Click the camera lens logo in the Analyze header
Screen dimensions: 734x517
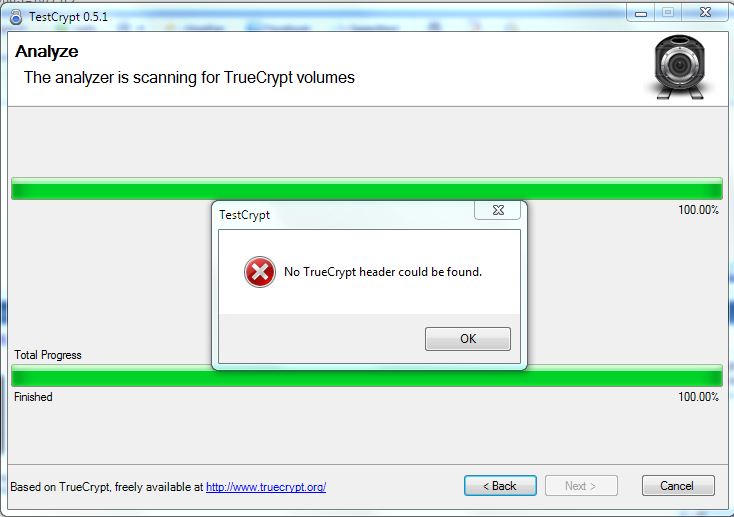679,67
